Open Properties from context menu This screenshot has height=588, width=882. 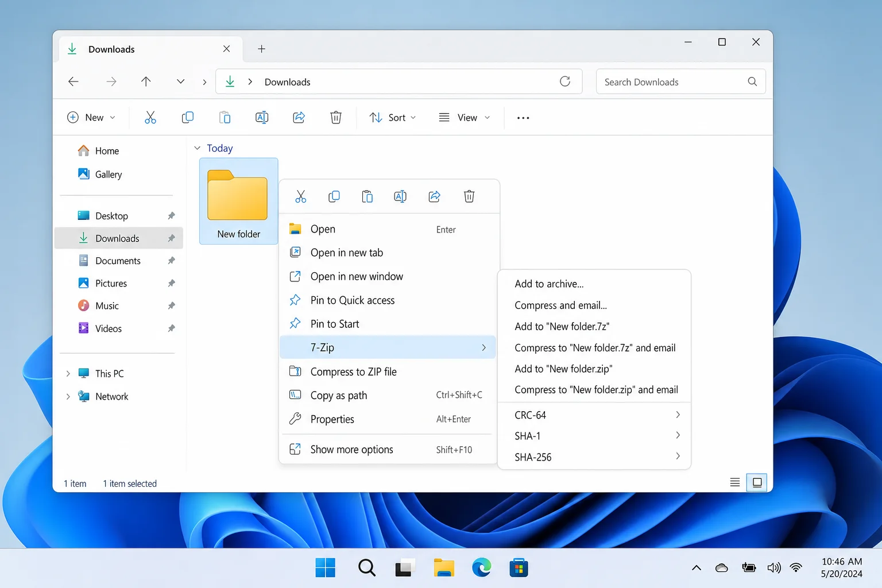point(388,419)
